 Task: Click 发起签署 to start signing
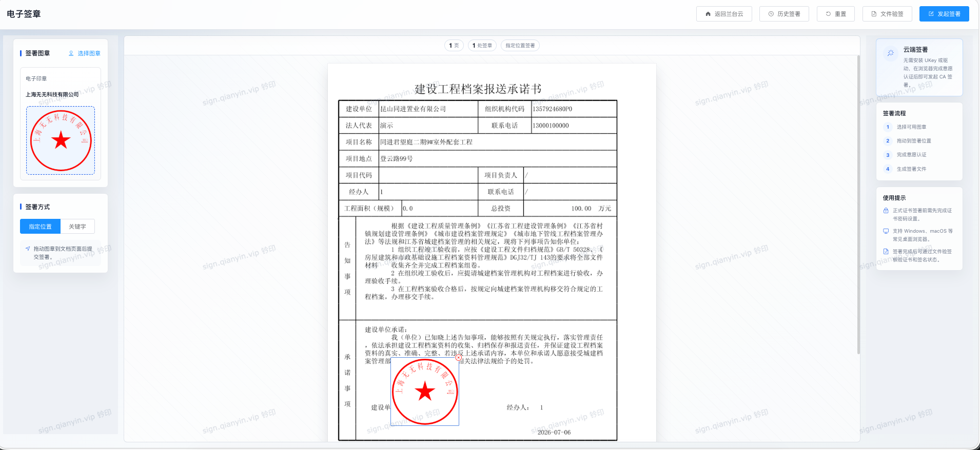[944, 14]
